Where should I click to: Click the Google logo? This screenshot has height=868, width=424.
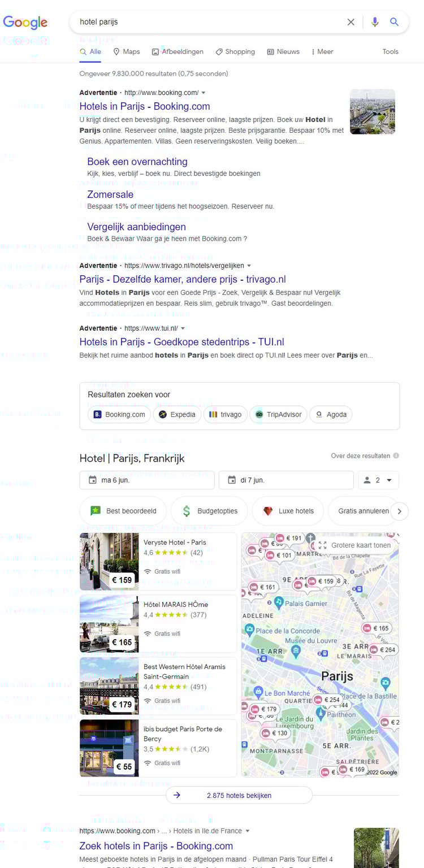tap(25, 23)
